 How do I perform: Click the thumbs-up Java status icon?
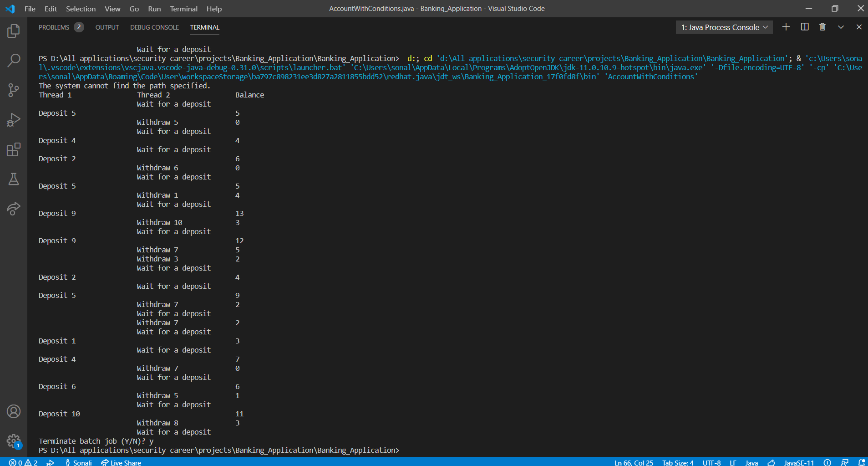[772, 462]
